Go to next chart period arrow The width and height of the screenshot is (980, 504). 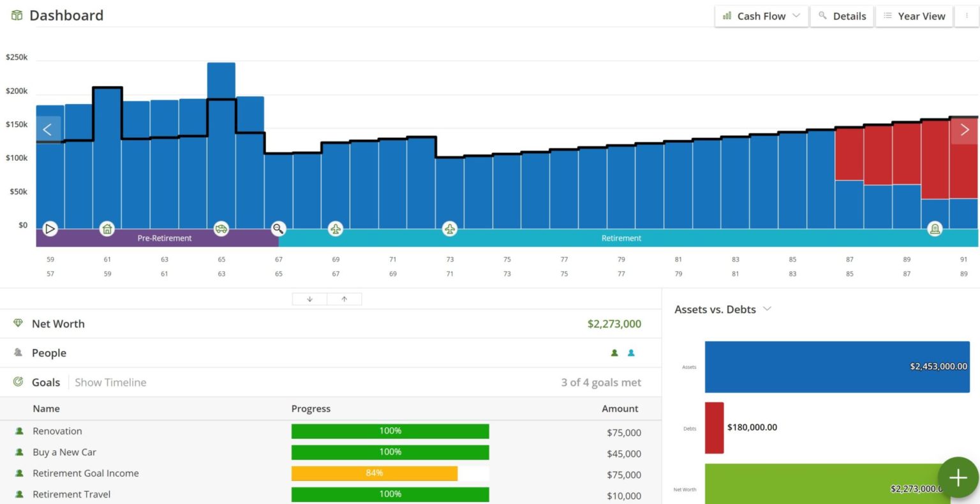(964, 130)
